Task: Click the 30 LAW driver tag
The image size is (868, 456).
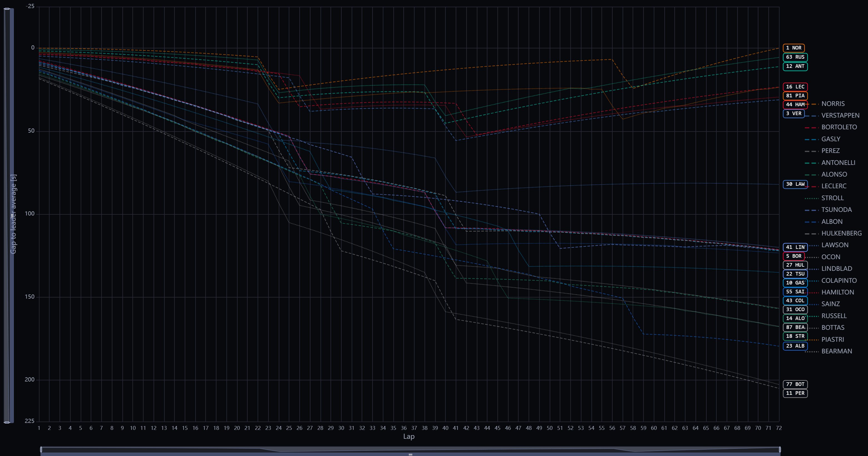Action: 795,184
